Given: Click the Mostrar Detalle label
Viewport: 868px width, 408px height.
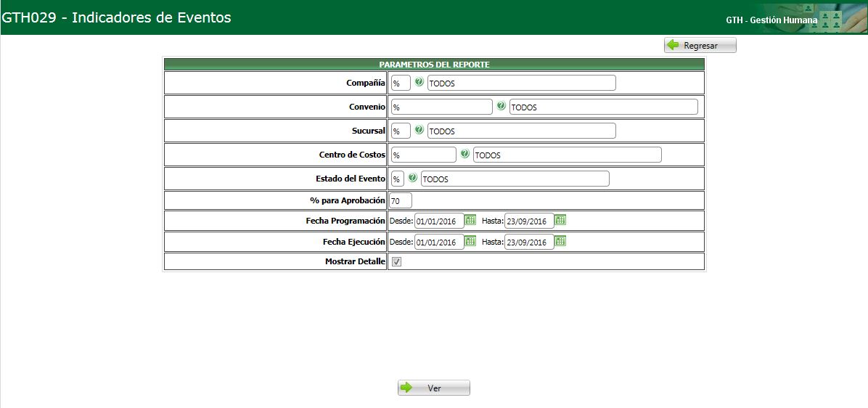Looking at the screenshot, I should [x=355, y=261].
